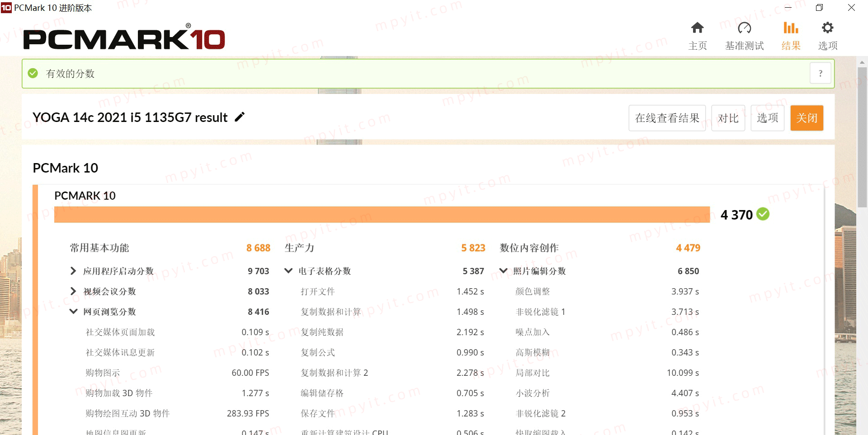Click the pencil edit icon beside result name
This screenshot has height=435, width=868.
click(240, 117)
